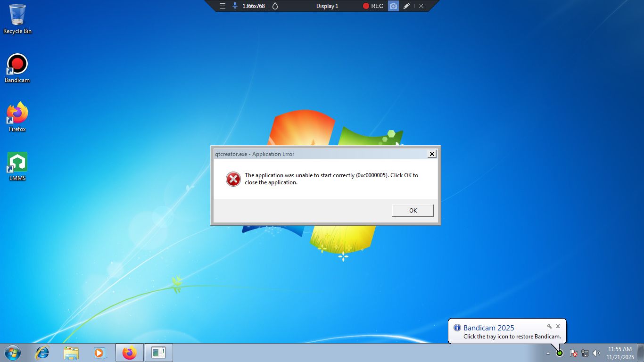This screenshot has width=644, height=362.
Task: Click the water drop icon in Bandicam bar
Action: 275,6
